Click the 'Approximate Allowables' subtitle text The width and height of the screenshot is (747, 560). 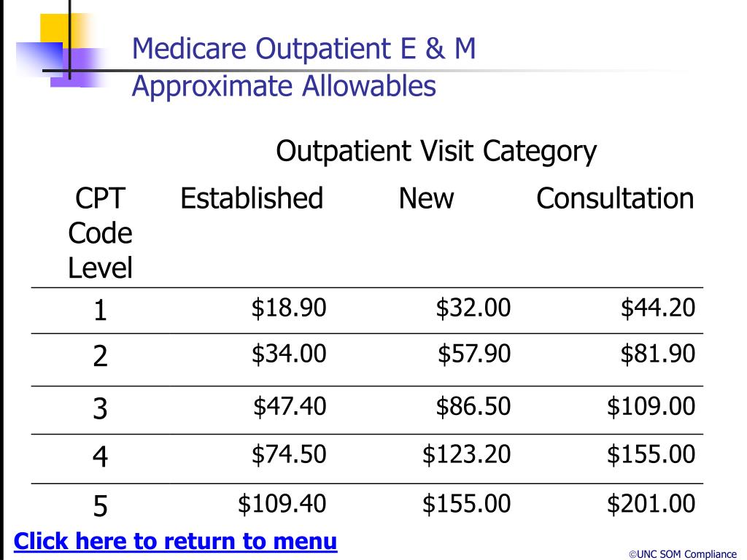coord(284,86)
